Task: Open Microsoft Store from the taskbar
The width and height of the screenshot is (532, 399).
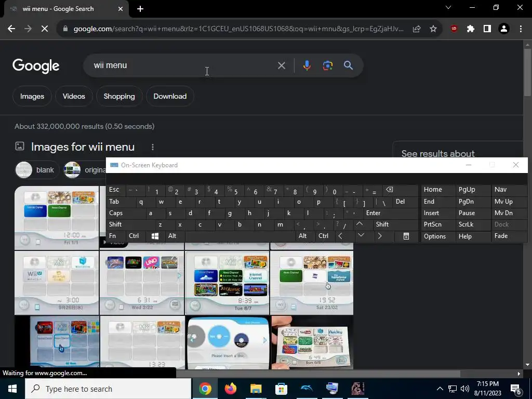Action: (281, 389)
